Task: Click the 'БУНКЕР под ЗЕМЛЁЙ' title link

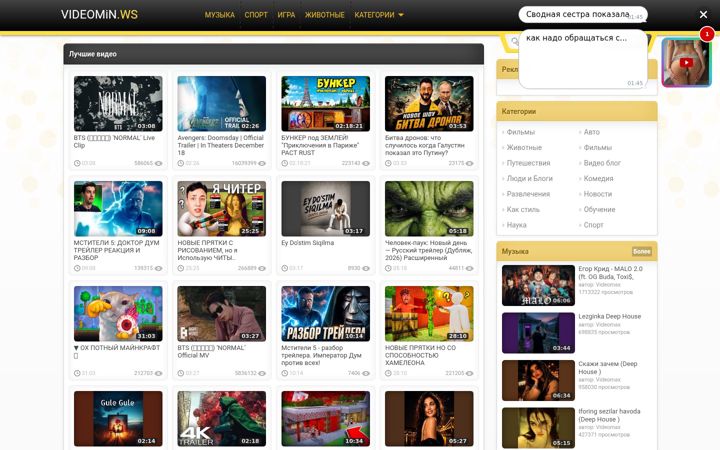Action: click(321, 145)
